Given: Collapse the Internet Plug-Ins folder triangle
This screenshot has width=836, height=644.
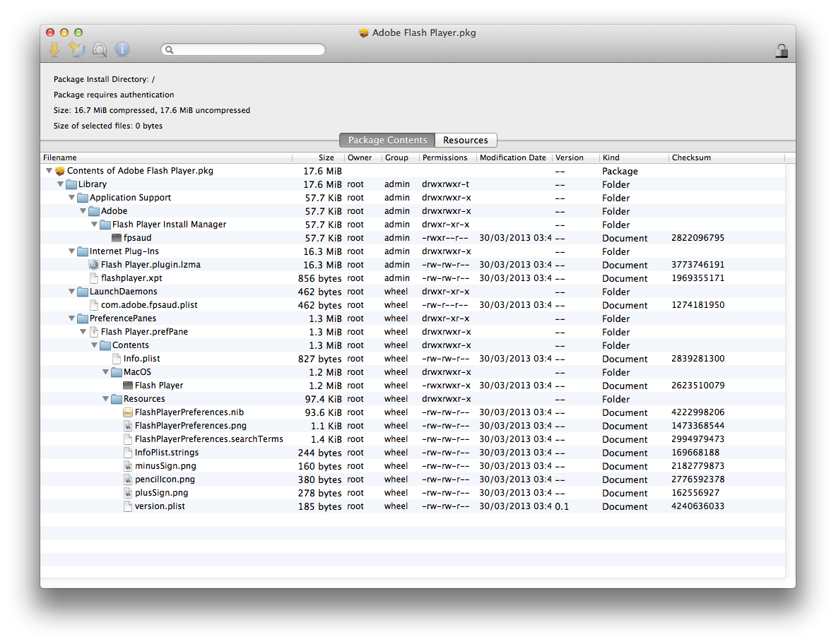Looking at the screenshot, I should click(71, 251).
